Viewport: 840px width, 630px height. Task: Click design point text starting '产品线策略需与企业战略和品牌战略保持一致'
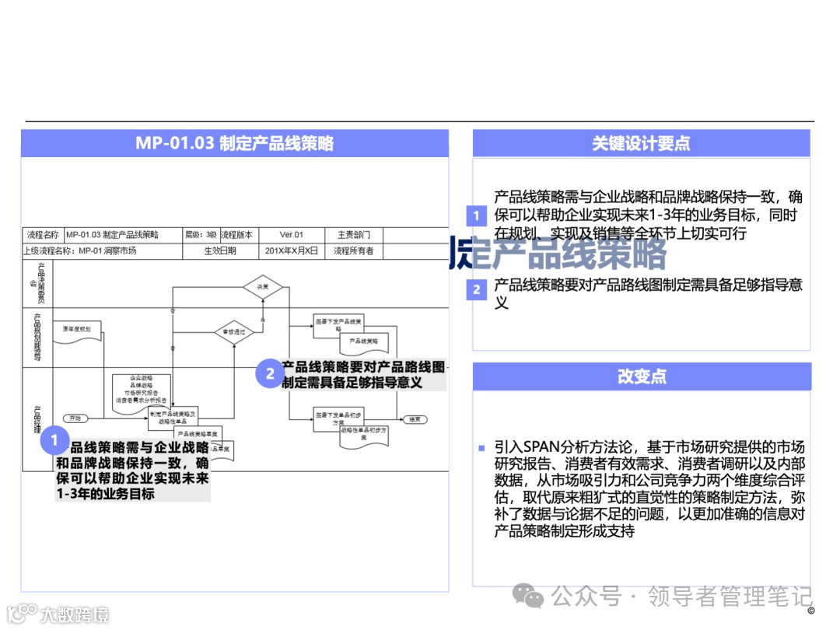(648, 215)
